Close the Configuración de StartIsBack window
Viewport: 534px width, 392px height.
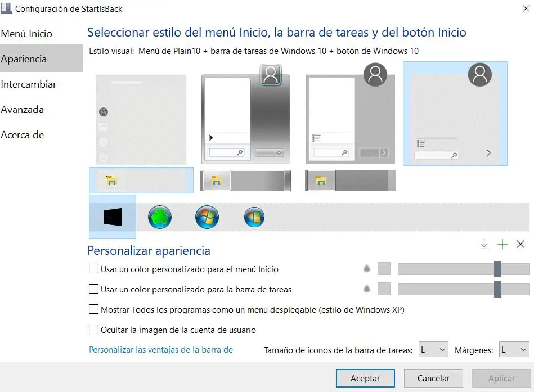tap(526, 8)
